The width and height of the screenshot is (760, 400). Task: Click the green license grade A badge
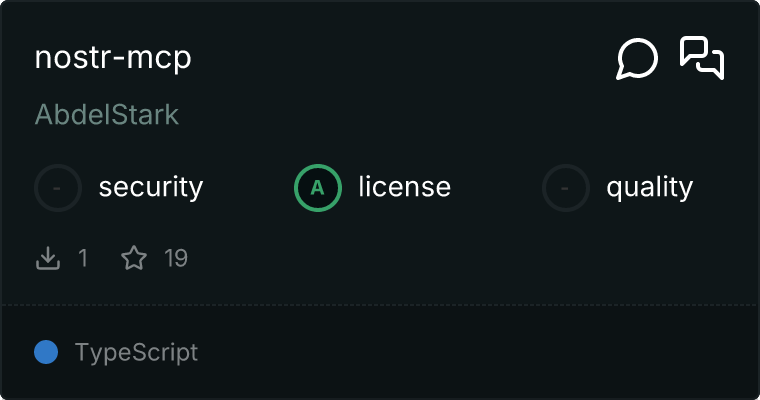tap(318, 187)
